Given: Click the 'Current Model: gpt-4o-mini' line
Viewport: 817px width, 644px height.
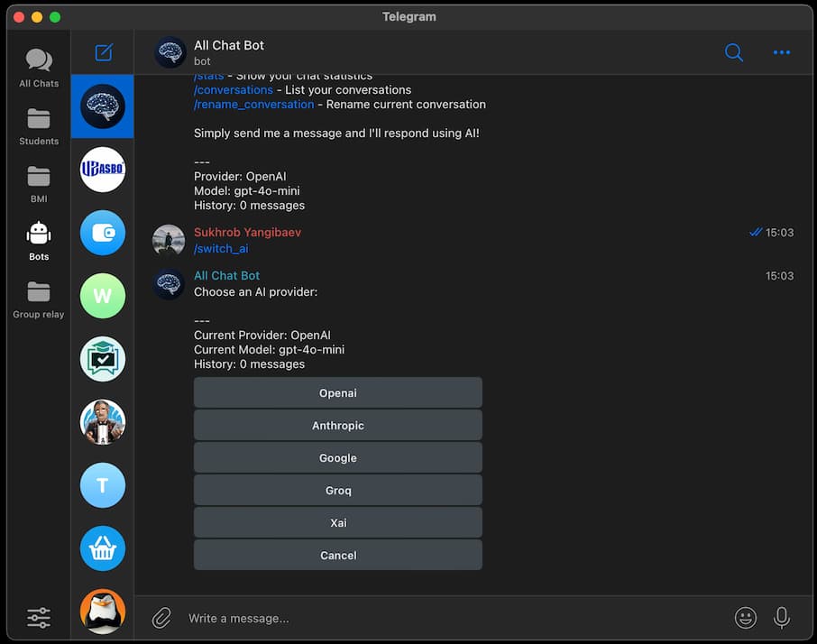Looking at the screenshot, I should [269, 350].
